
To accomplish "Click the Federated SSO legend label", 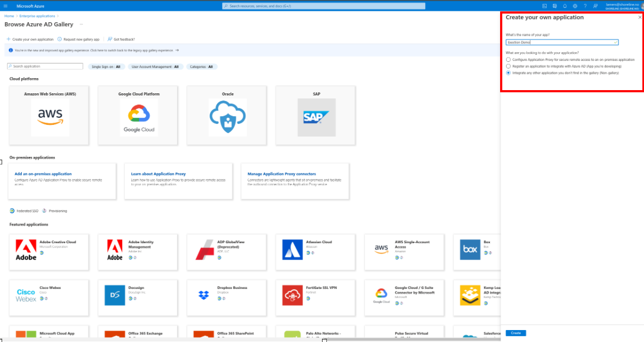I will click(x=27, y=211).
